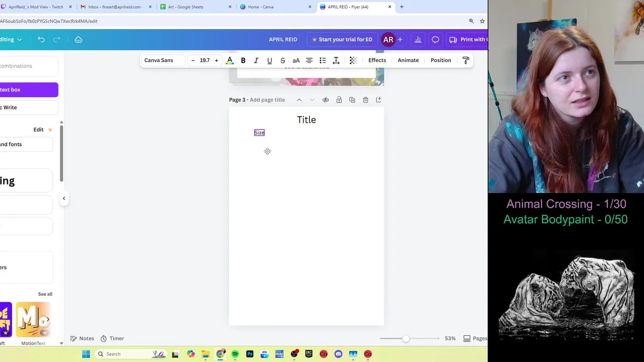Open Canva Sans font dropdown

point(162,60)
